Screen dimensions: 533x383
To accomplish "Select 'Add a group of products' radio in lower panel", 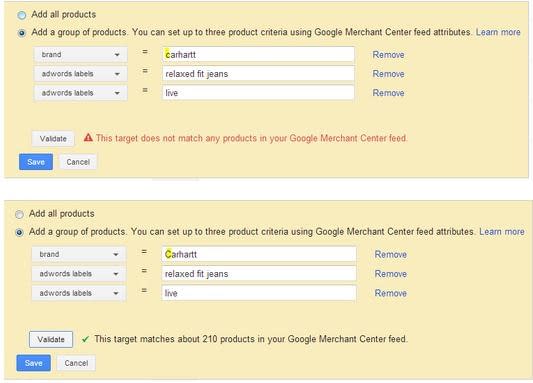I will point(19,232).
